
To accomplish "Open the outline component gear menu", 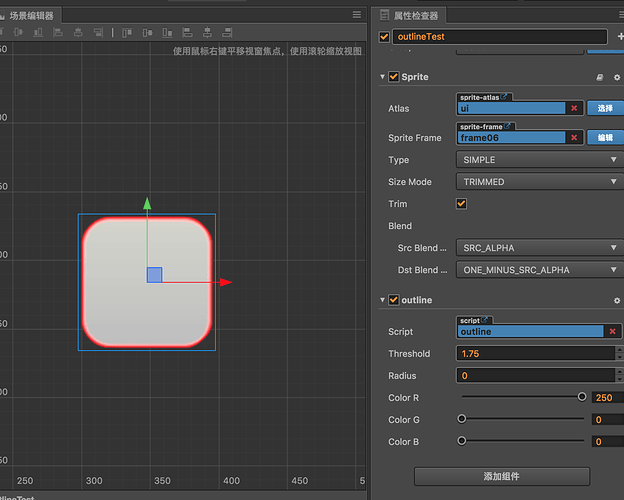I will (617, 300).
